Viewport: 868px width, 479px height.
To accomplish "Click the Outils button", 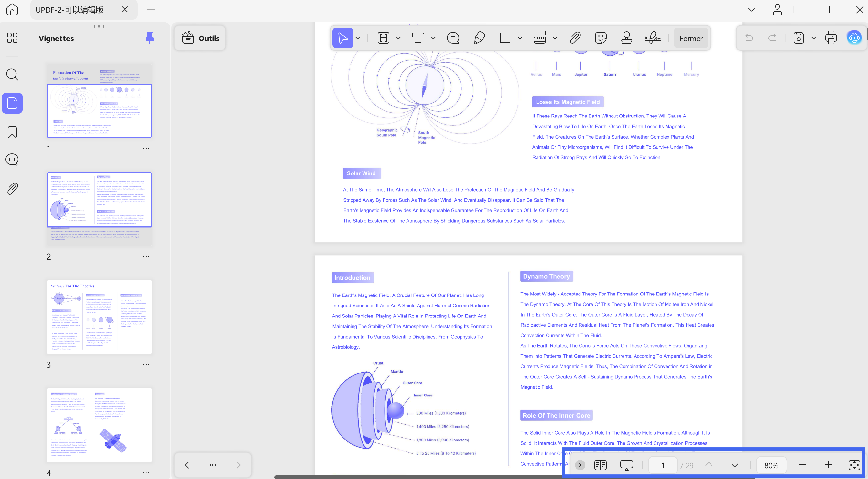I will coord(200,38).
